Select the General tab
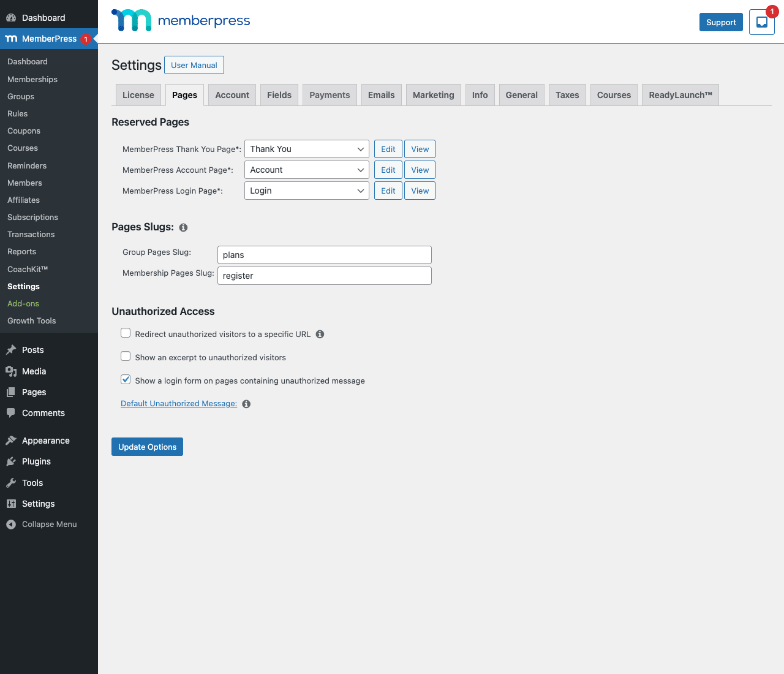Screen dimensions: 784x674 [x=522, y=95]
